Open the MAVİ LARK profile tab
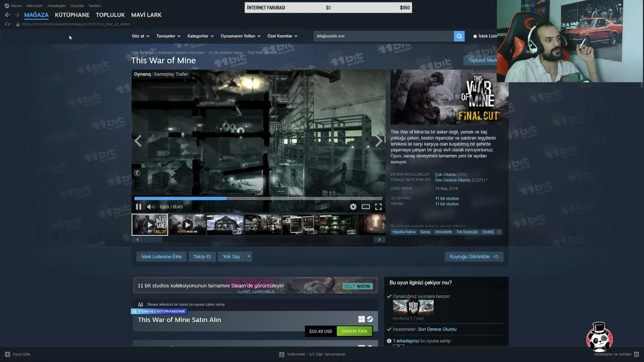 146,15
